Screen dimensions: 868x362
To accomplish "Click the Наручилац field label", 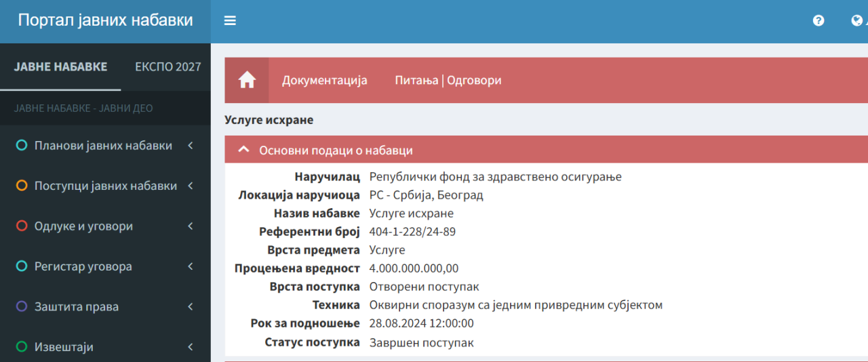I will tap(327, 177).
